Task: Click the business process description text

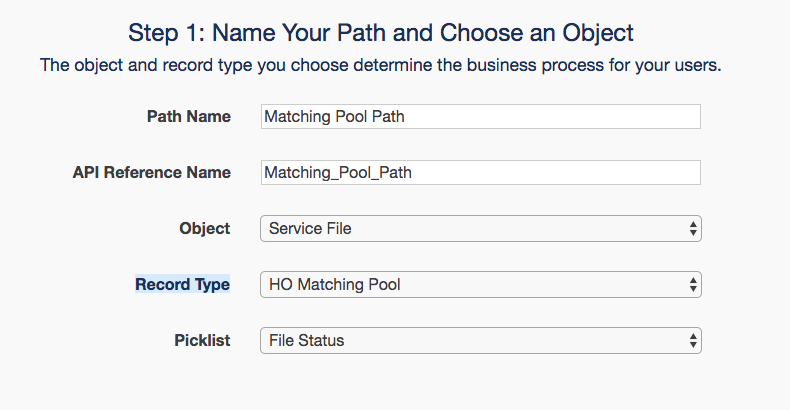Action: coord(381,67)
